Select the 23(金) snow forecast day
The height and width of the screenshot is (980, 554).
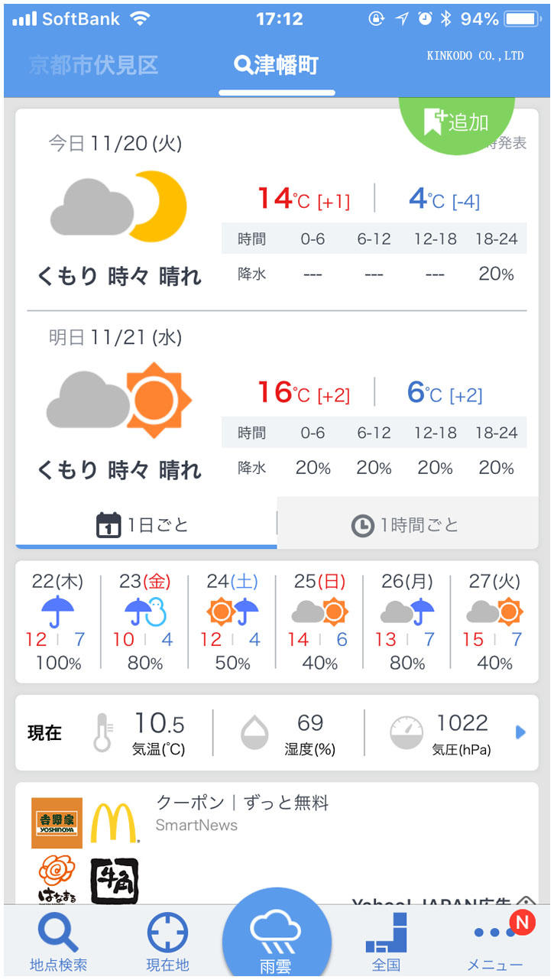pyautogui.click(x=145, y=621)
